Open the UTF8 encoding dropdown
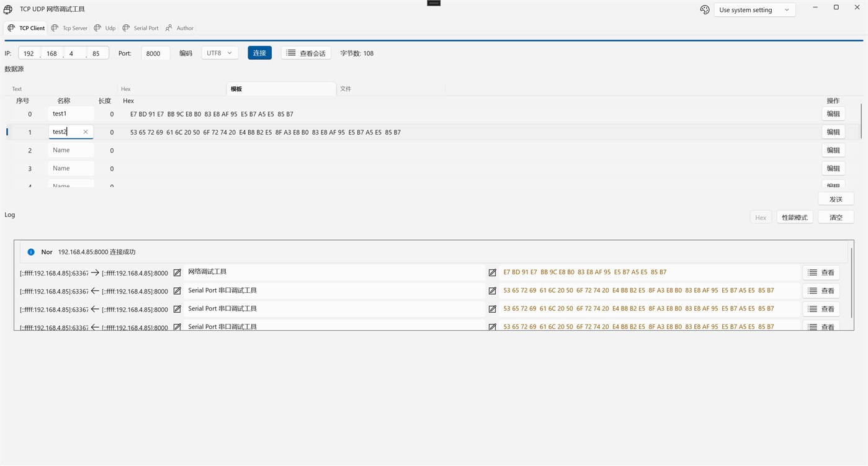Image resolution: width=868 pixels, height=466 pixels. pyautogui.click(x=220, y=53)
